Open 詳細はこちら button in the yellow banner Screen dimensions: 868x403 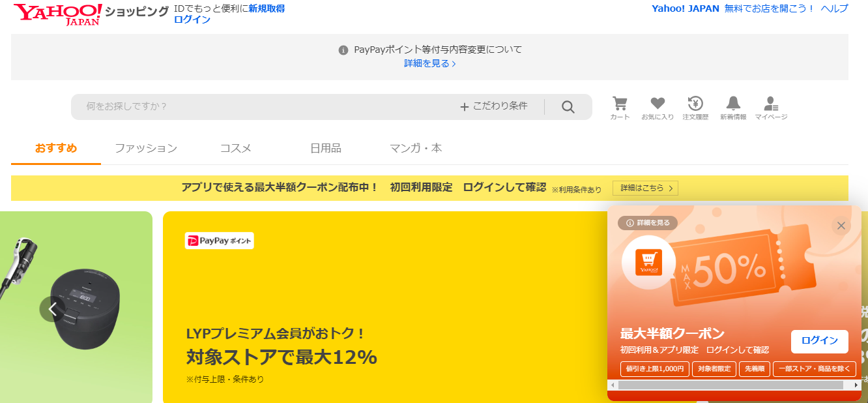pyautogui.click(x=645, y=188)
